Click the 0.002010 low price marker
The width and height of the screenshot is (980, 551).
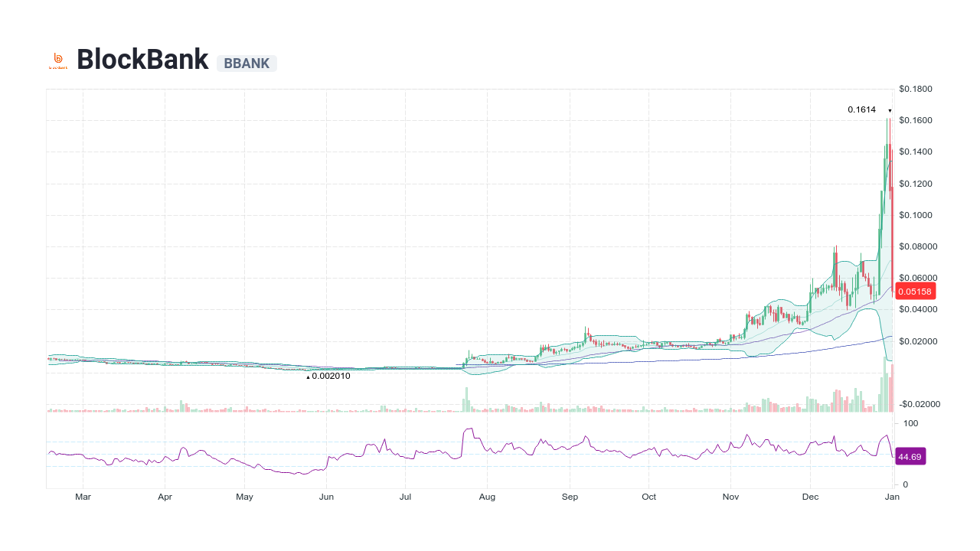pos(331,376)
